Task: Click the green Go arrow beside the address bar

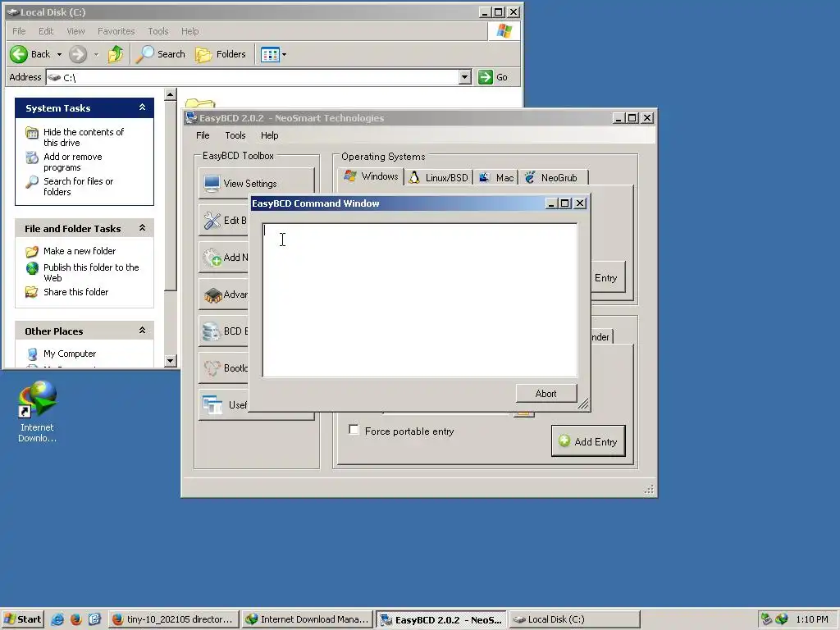Action: pos(486,77)
